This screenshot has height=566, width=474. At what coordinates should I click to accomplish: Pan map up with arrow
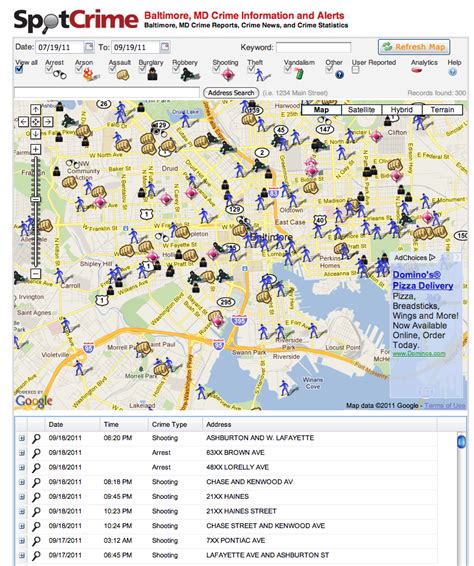[35, 109]
